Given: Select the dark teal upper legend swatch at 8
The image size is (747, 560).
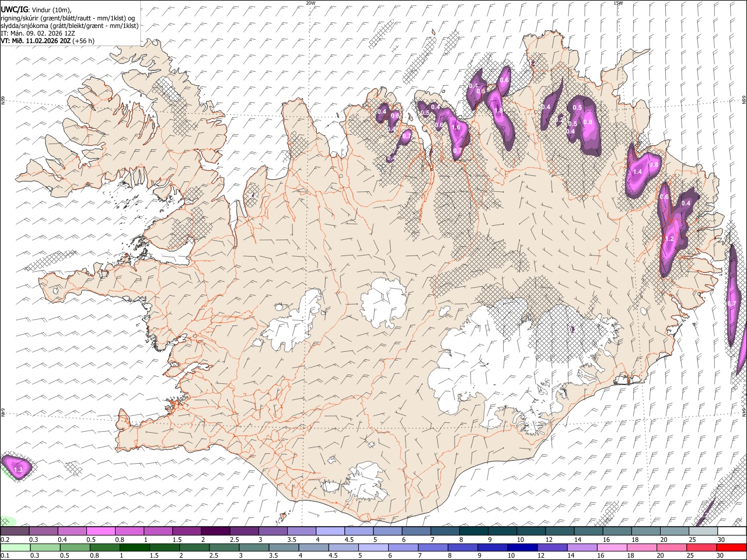Looking at the screenshot, I should 473,531.
